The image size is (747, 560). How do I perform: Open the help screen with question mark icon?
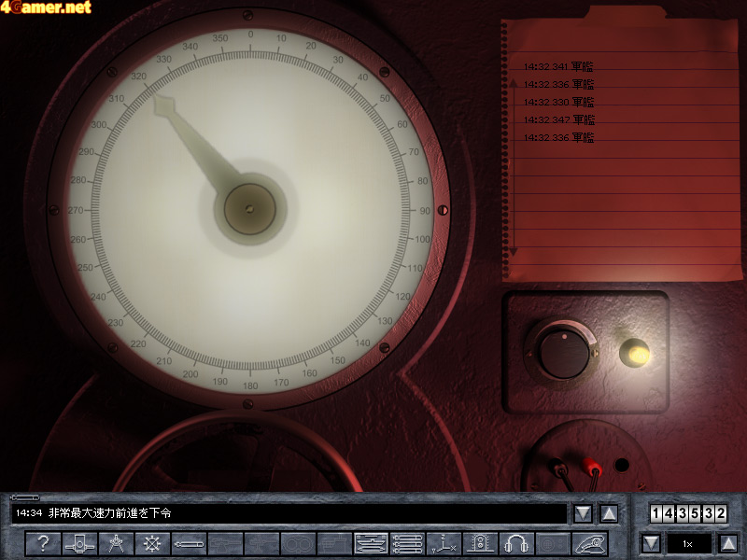click(43, 543)
